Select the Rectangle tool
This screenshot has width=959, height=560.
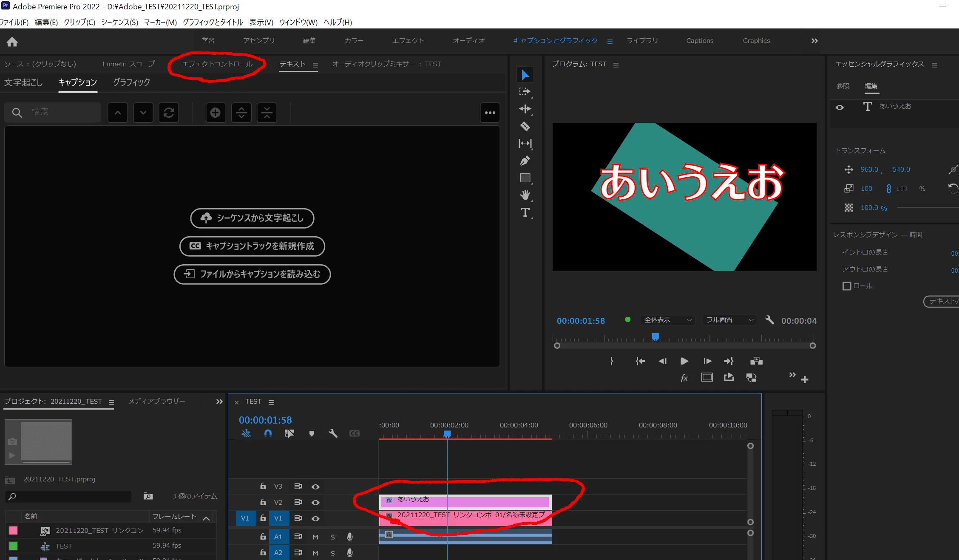(x=525, y=178)
